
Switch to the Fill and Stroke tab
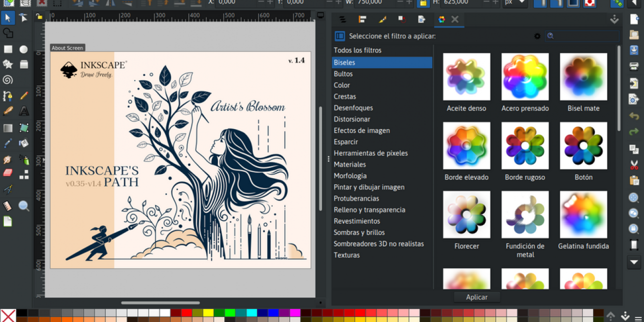click(x=382, y=19)
